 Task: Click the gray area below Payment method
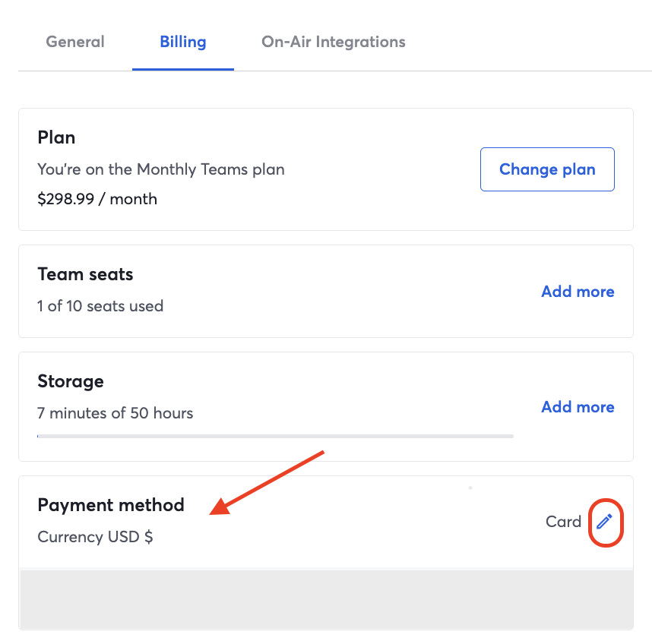click(x=327, y=599)
